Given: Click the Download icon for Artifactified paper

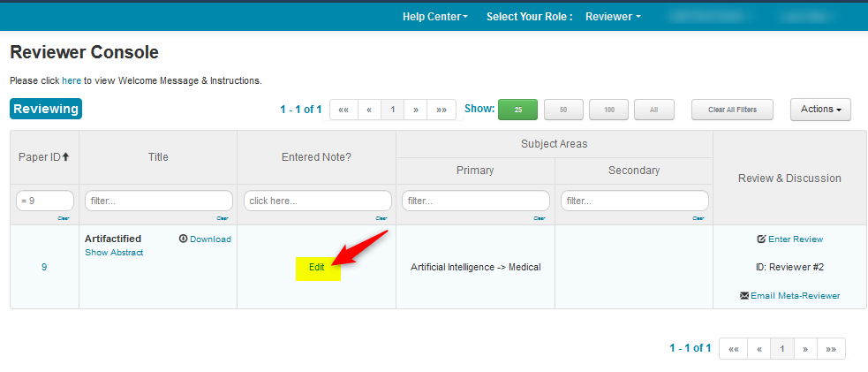Looking at the screenshot, I should [x=184, y=239].
